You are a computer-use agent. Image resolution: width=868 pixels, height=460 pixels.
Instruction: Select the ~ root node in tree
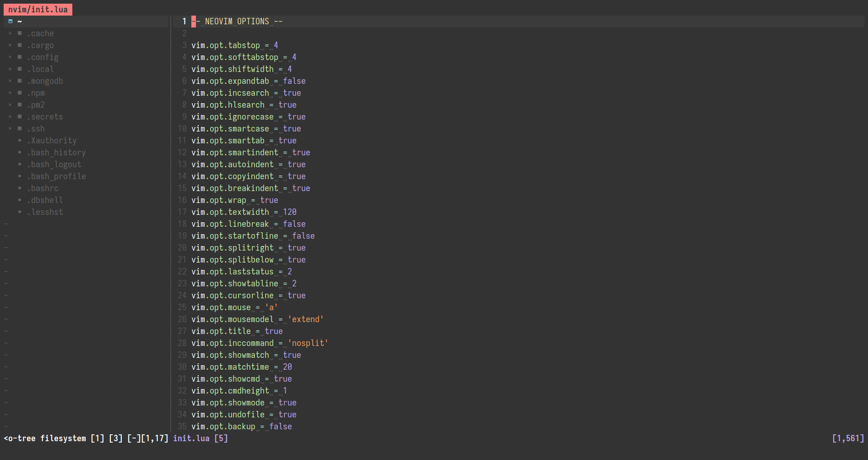(20, 21)
